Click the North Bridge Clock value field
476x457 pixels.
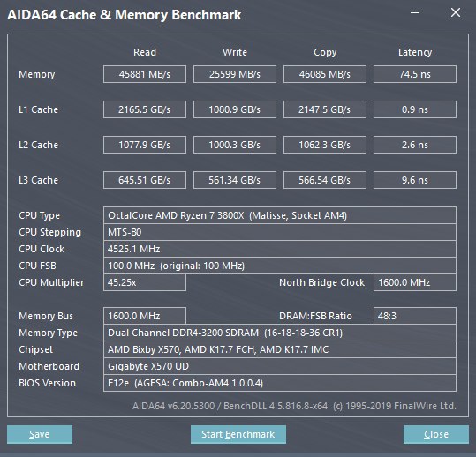[x=415, y=282]
